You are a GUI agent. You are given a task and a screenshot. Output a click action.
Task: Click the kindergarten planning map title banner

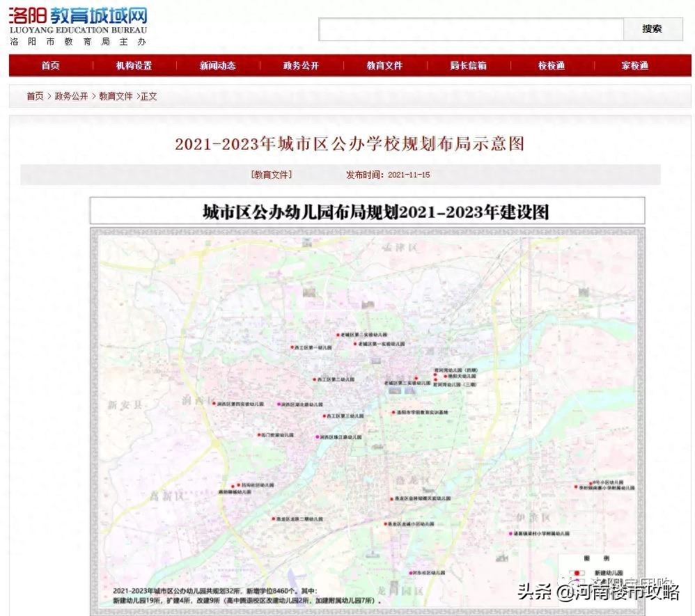tap(367, 212)
